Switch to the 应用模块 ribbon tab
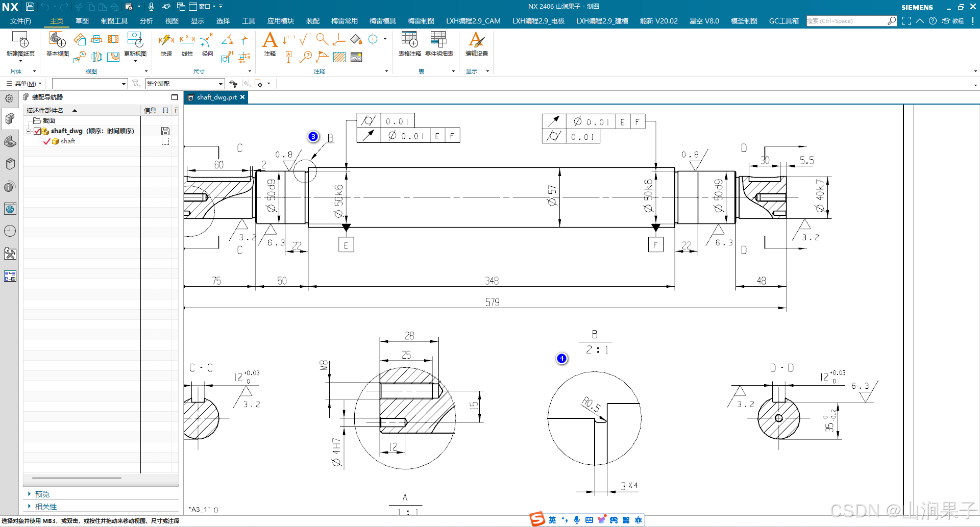The height and width of the screenshot is (527, 980). coord(280,21)
